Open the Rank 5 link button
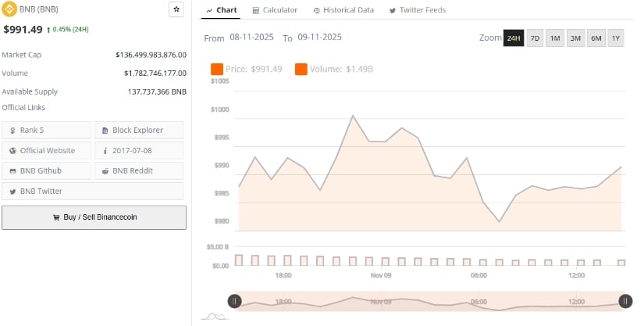 (46, 130)
